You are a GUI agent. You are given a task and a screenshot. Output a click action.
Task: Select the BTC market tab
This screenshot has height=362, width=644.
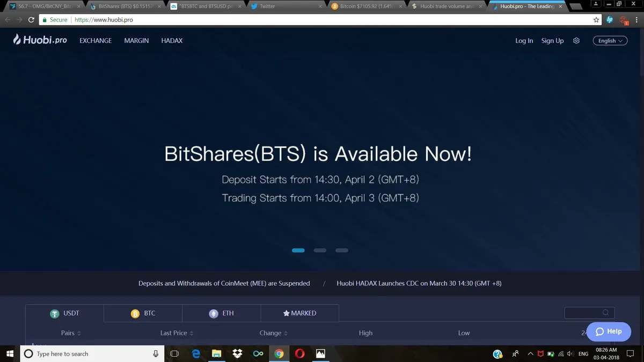pos(143,313)
